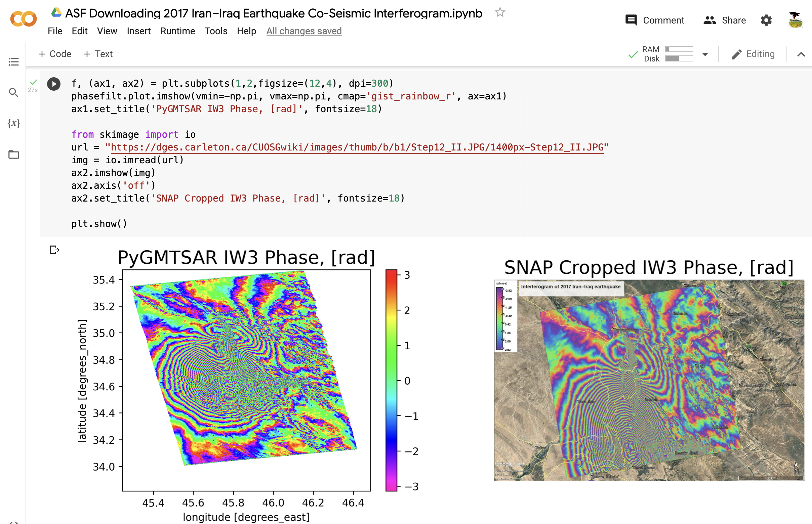This screenshot has width=812, height=524.
Task: Expand the RAM and Disk resources dropdown
Action: point(705,54)
